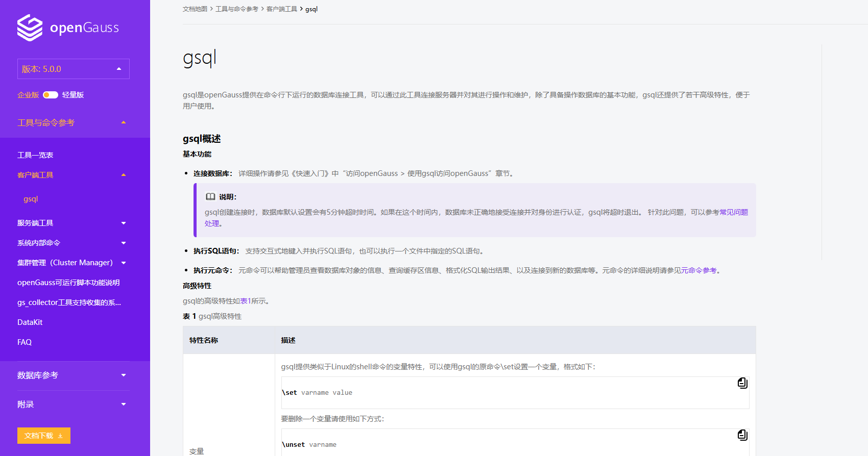Go to 客户端工具 breadcrumb
Screen dimensions: 868x456
(x=282, y=9)
